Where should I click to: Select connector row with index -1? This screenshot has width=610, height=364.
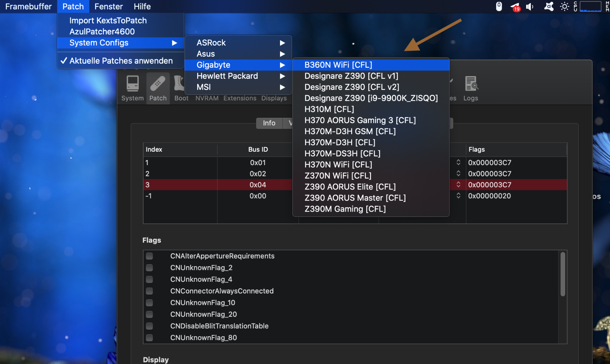[x=217, y=196]
